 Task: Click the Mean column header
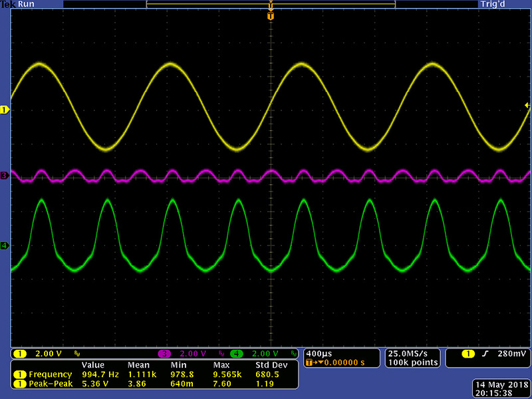coord(138,365)
